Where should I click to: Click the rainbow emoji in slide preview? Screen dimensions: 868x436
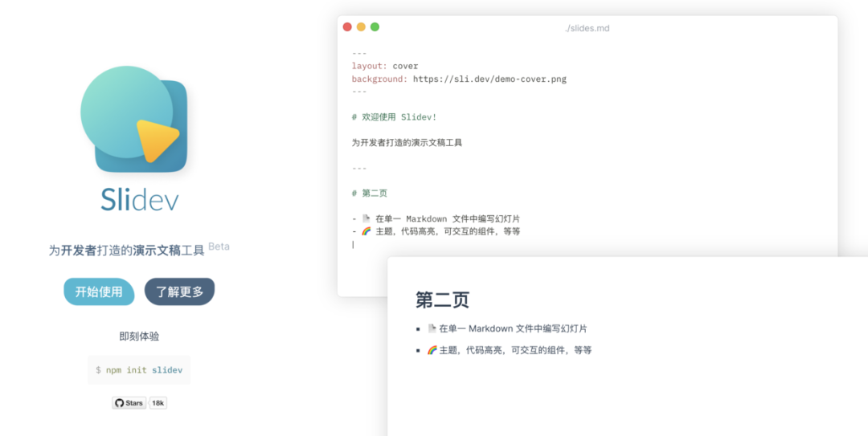[432, 350]
